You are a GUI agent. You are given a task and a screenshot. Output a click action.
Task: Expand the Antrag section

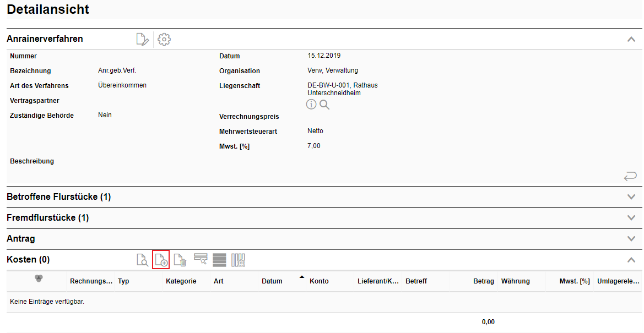point(631,239)
